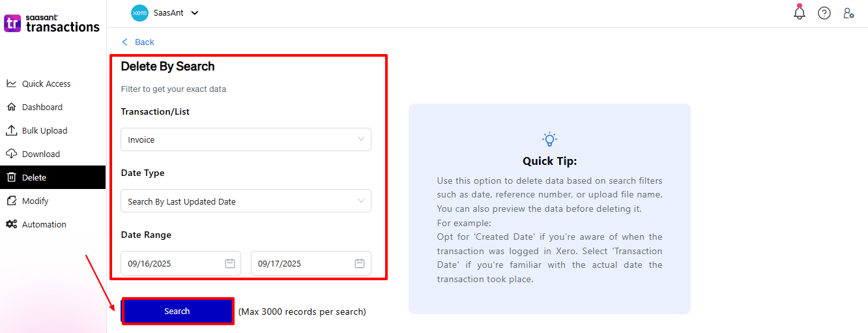Image resolution: width=868 pixels, height=333 pixels.
Task: Click the Delete By Search heading
Action: coord(167,66)
